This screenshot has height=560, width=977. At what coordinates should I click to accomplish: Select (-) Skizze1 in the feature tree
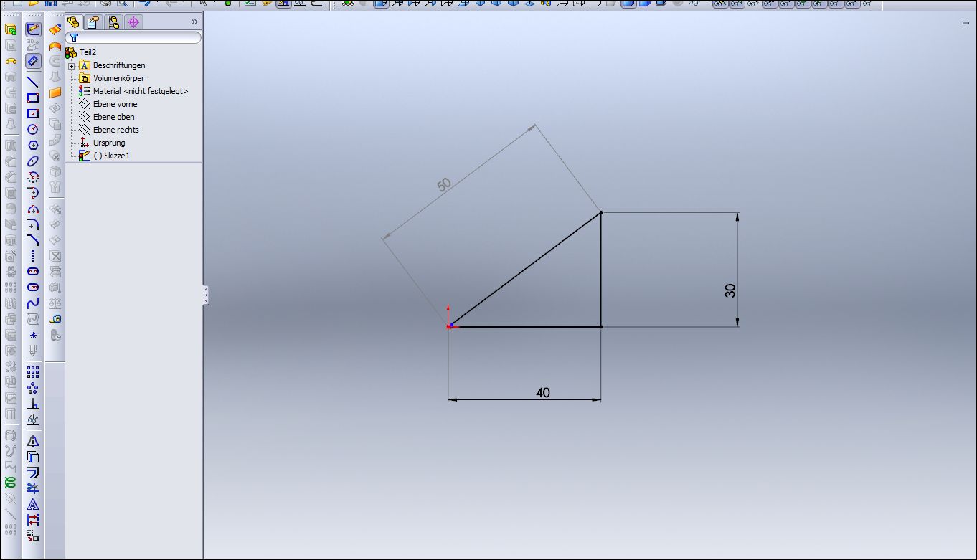point(111,156)
